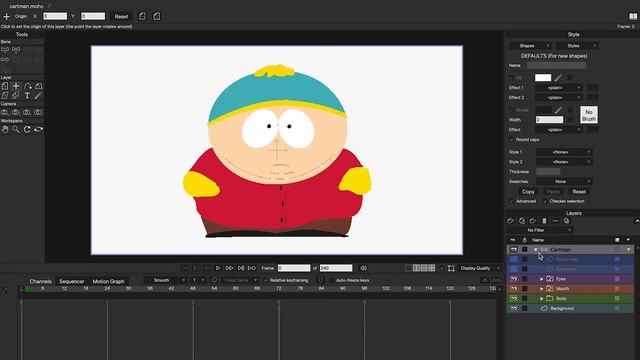
Task: Toggle visibility of the Cartman layer
Action: (513, 249)
